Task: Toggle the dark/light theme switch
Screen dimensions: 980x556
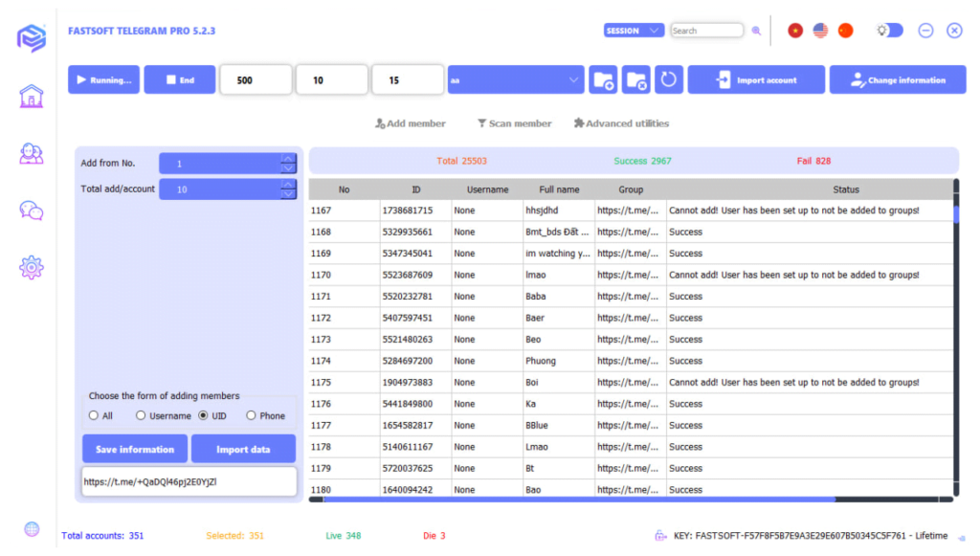Action: coord(888,30)
